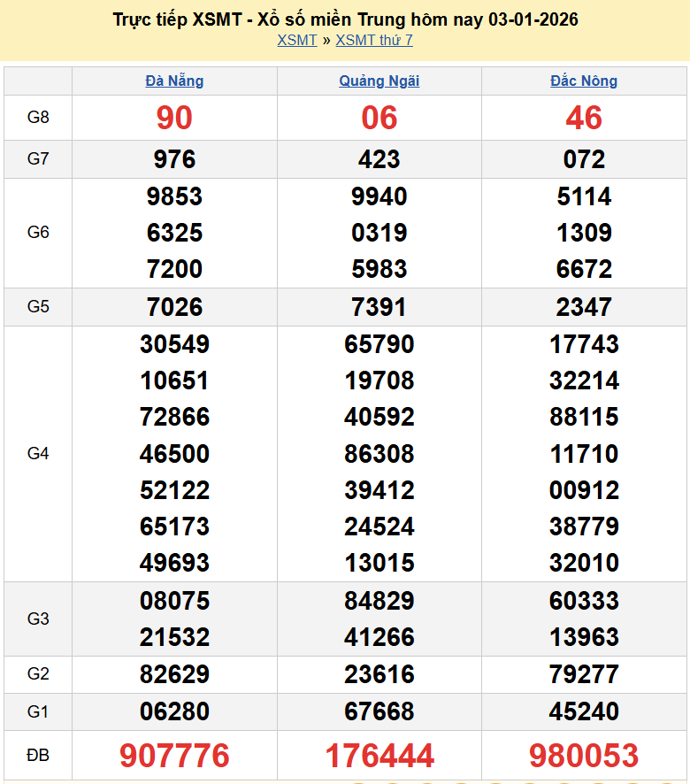
Task: Click Đắc Nông G8 number 46
Action: click(x=584, y=118)
